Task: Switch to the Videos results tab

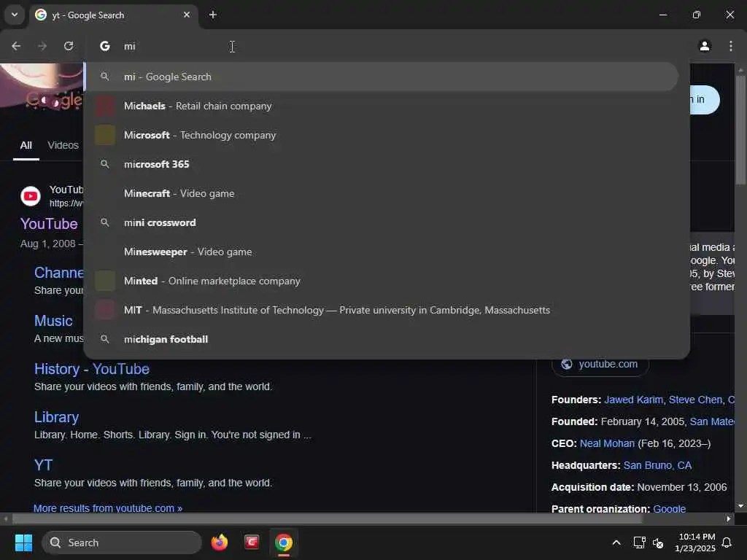Action: (x=63, y=145)
